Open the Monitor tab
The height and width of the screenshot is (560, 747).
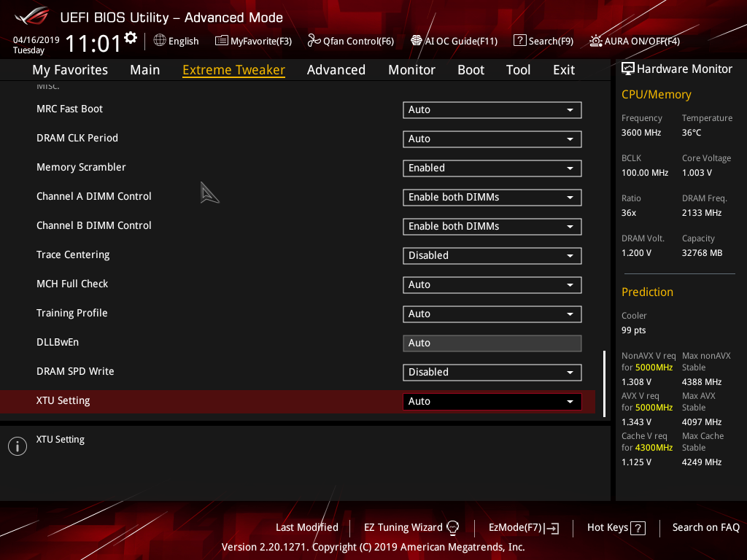tap(411, 70)
